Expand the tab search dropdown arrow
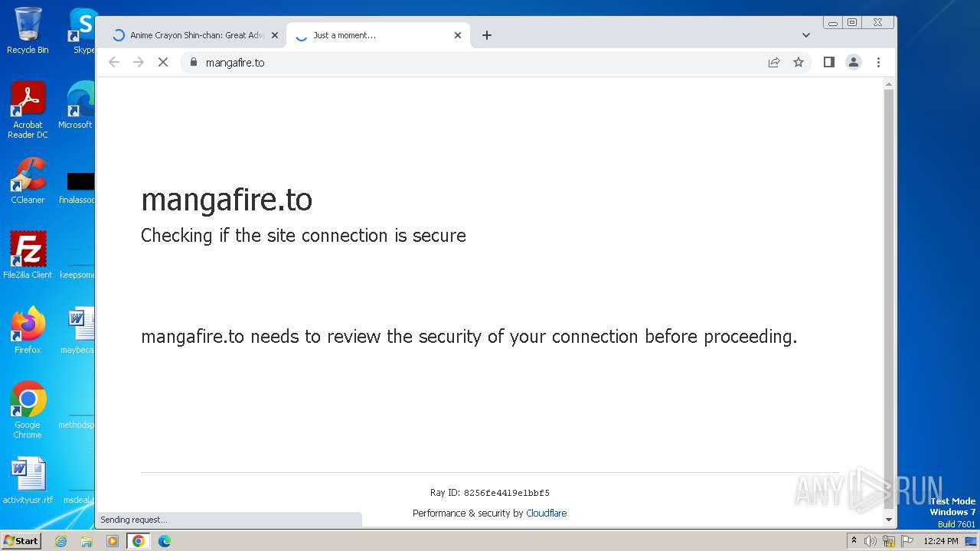 pyautogui.click(x=806, y=35)
